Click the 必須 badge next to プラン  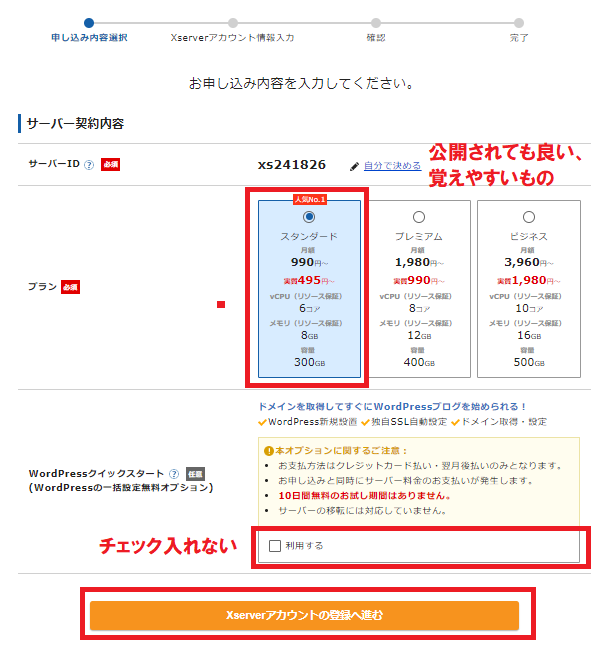(x=71, y=287)
